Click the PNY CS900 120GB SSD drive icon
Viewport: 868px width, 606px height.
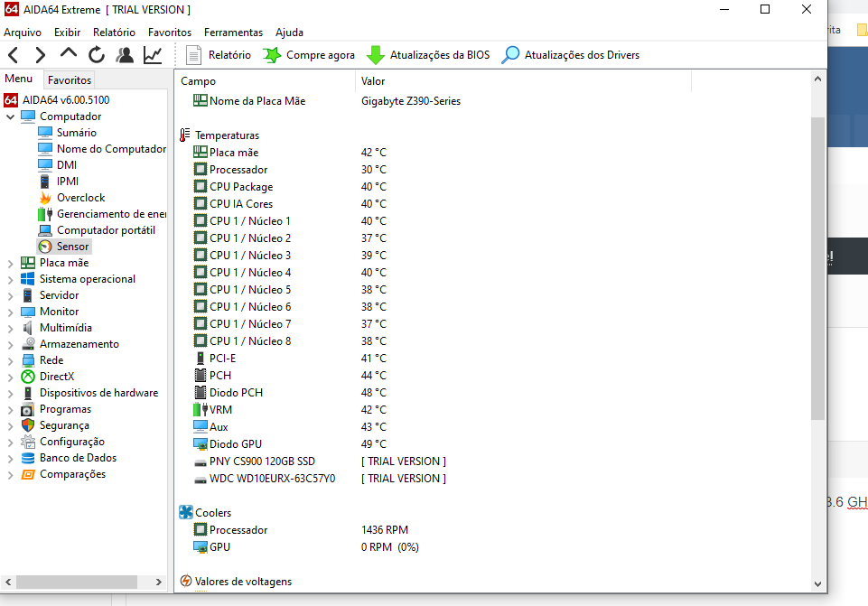(200, 462)
